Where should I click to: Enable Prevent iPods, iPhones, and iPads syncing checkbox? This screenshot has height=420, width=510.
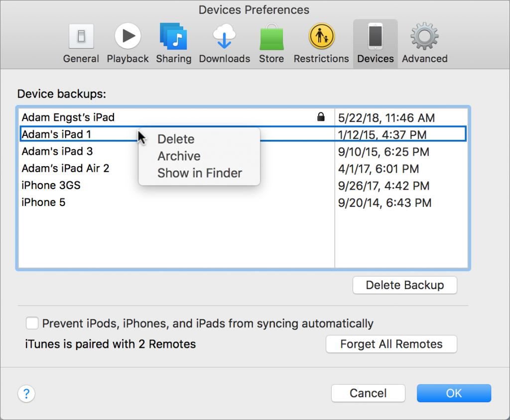click(x=32, y=323)
